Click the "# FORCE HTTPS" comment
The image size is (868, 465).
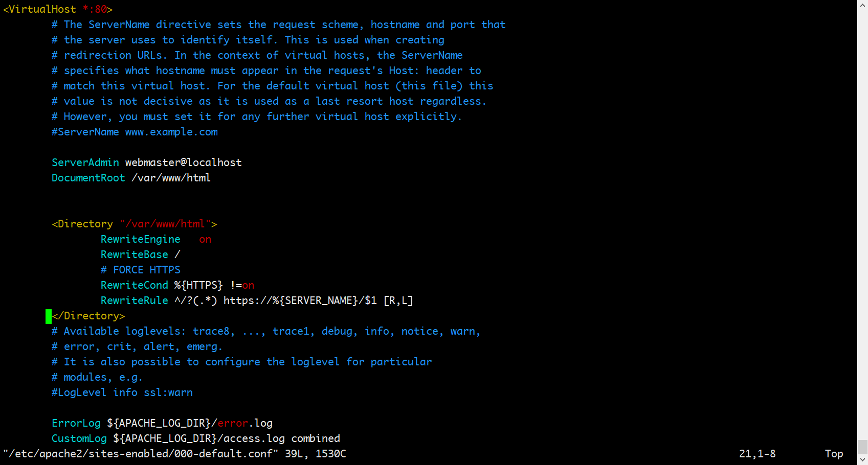[140, 270]
